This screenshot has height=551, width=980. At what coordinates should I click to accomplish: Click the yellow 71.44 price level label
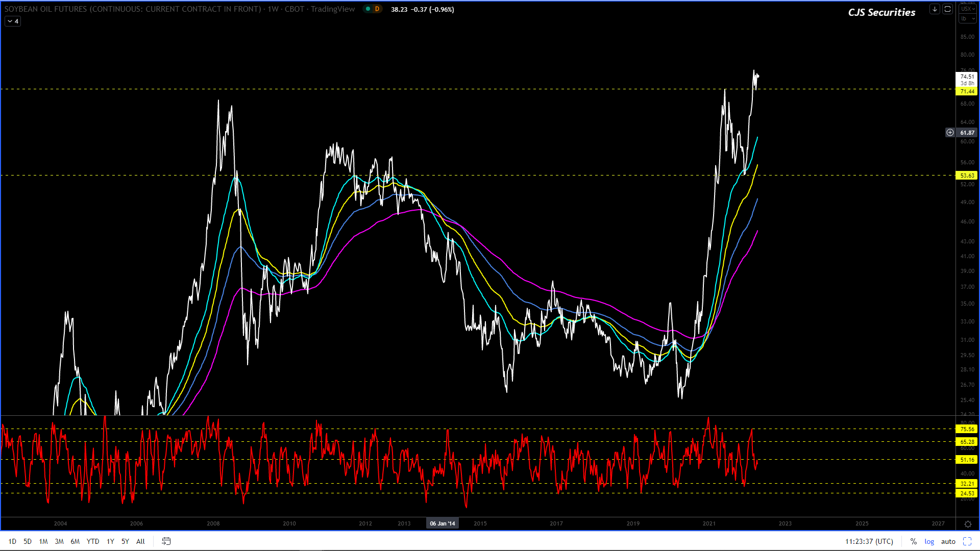point(967,91)
